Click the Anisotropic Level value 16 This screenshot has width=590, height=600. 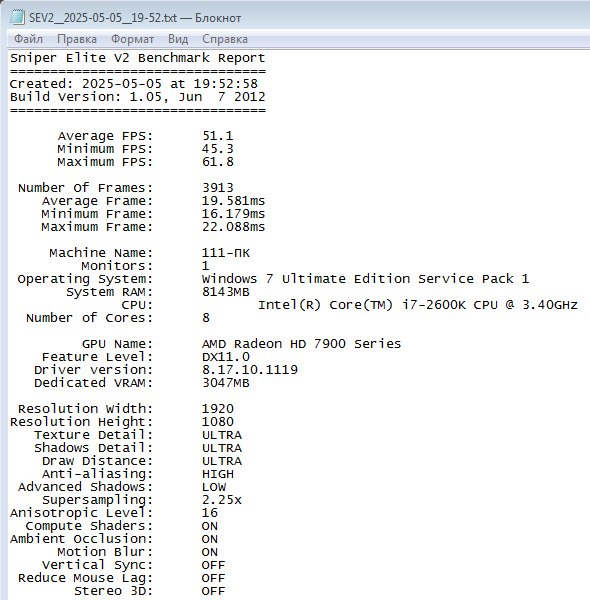click(x=210, y=513)
